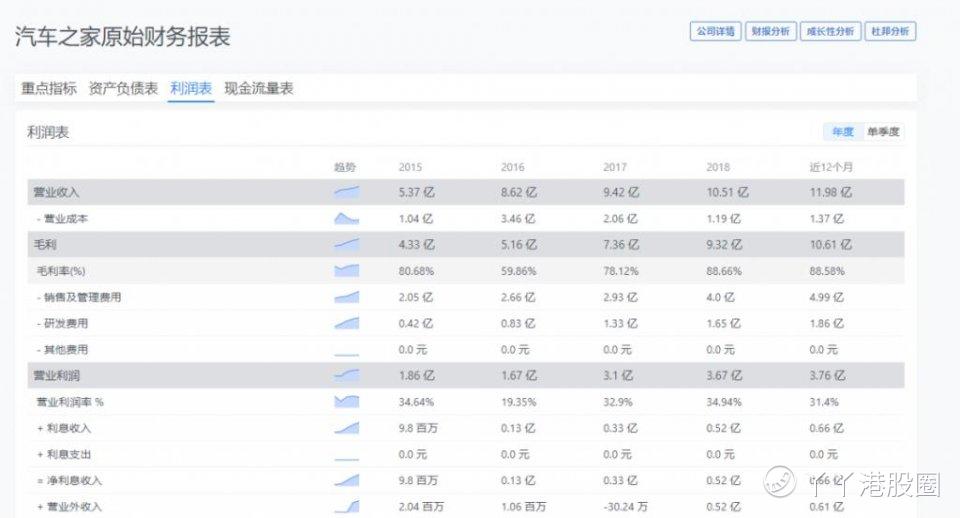The height and width of the screenshot is (518, 960).
Task: Click the 11.98 亿 revenue cell
Action: (x=831, y=192)
